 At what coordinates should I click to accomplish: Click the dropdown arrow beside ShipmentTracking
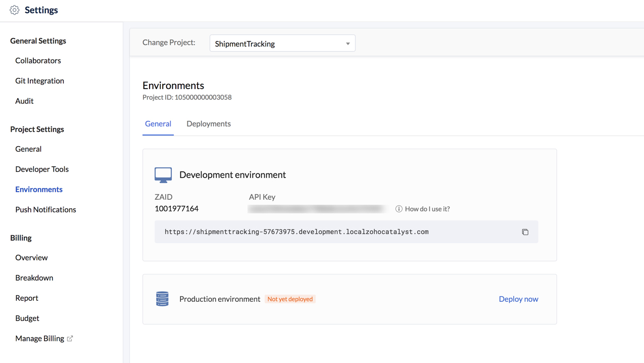348,43
